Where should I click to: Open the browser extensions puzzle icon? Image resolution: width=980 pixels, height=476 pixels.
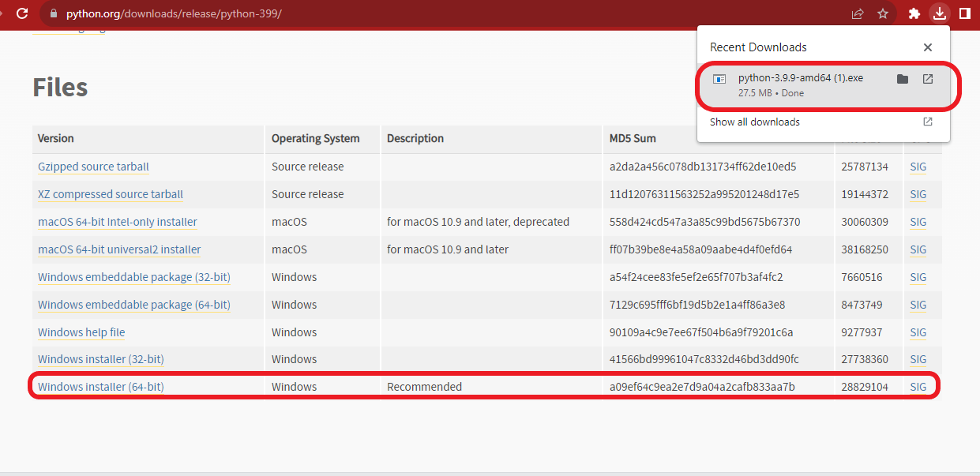coord(914,13)
